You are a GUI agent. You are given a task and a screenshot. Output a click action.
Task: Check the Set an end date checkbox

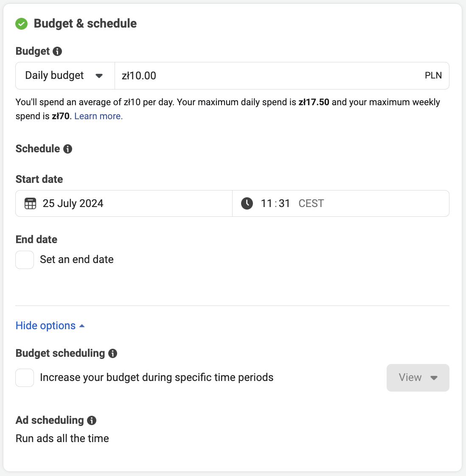25,260
